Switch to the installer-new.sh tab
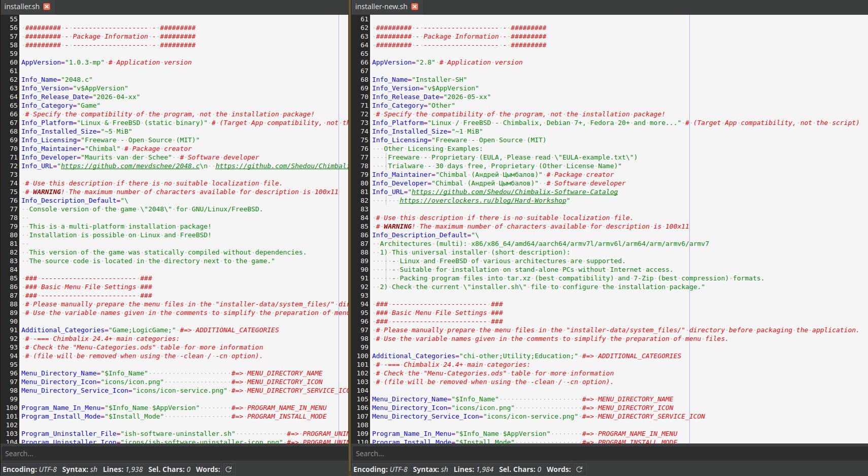Screen dimensions: 868x476 [x=381, y=7]
